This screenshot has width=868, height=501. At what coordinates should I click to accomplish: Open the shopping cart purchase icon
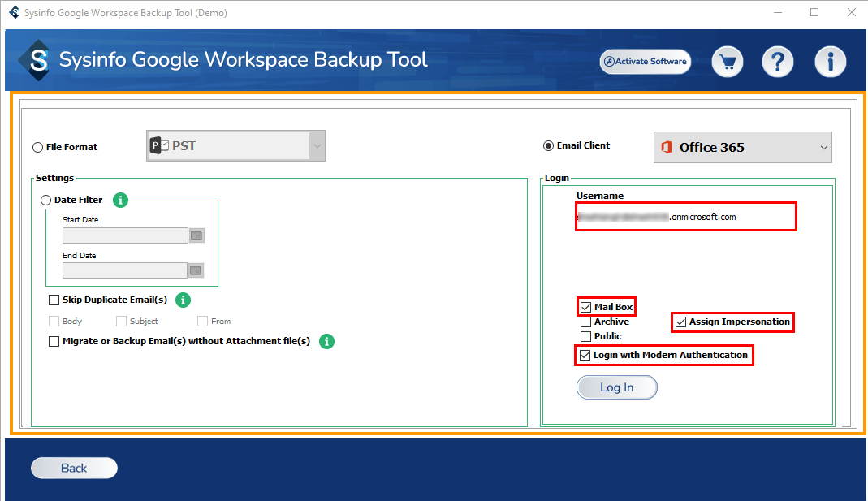tap(727, 62)
